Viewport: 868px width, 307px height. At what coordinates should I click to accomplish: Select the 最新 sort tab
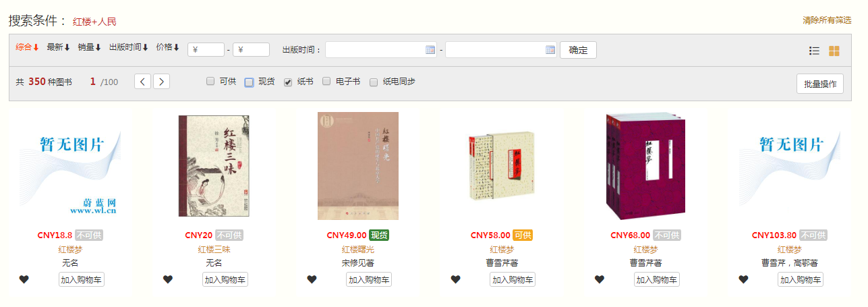pos(59,47)
